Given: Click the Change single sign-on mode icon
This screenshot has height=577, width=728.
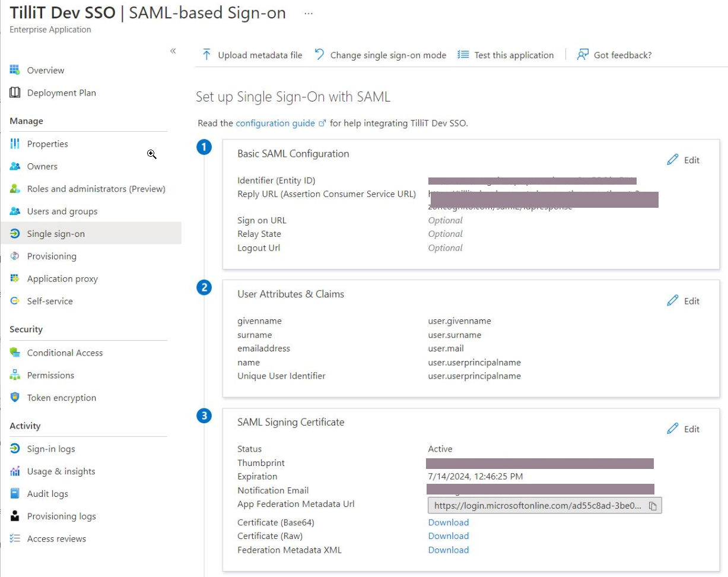Looking at the screenshot, I should pyautogui.click(x=319, y=55).
